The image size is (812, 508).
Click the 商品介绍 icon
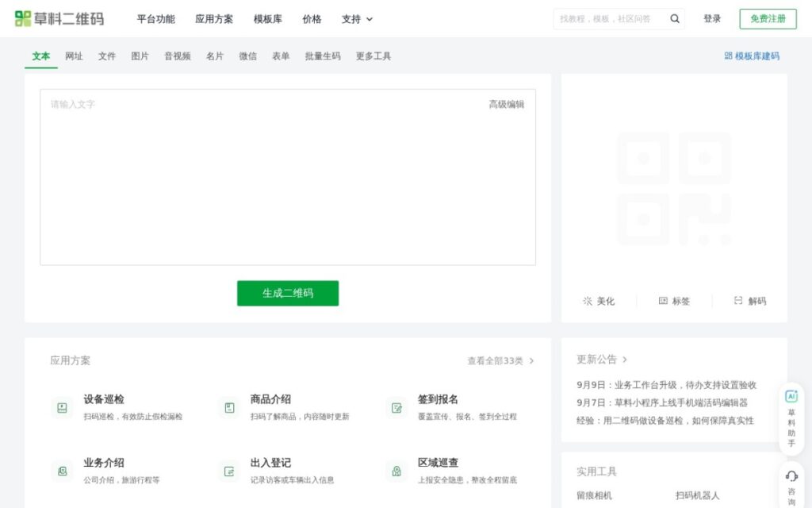coord(229,408)
